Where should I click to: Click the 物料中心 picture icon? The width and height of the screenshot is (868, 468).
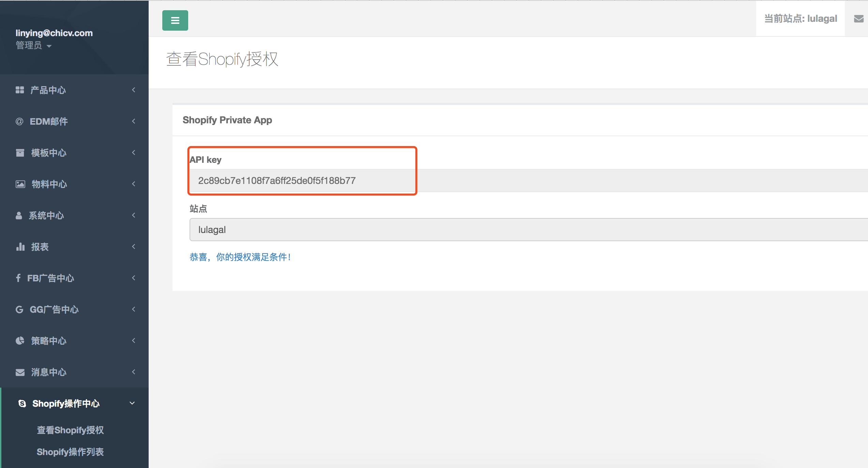click(20, 184)
